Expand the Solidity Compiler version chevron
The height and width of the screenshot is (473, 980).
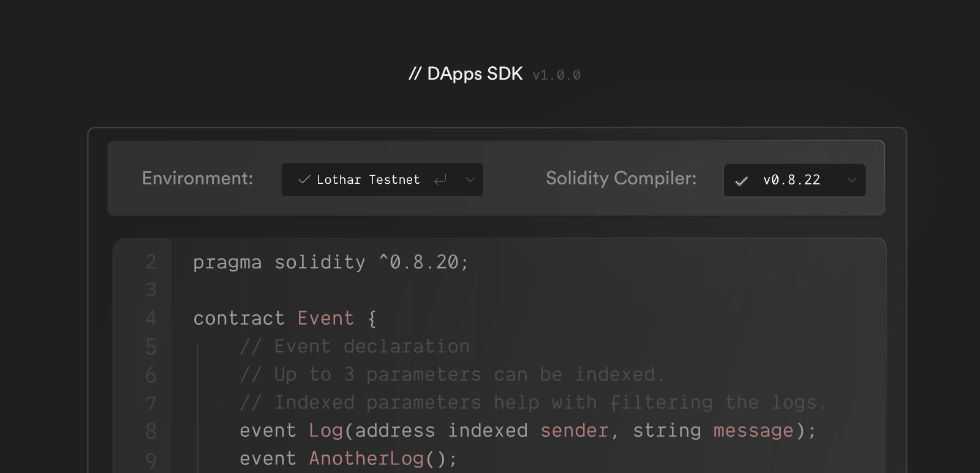click(851, 180)
